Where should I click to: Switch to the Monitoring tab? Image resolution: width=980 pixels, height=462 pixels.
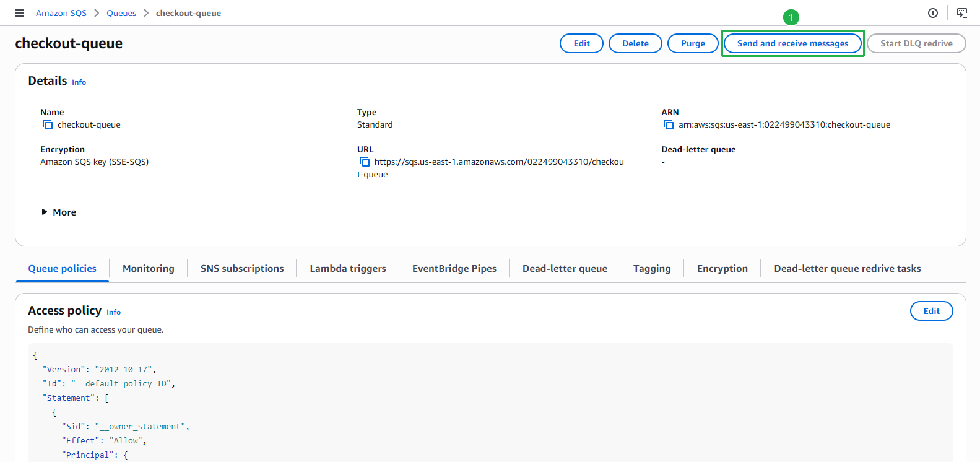pyautogui.click(x=149, y=269)
